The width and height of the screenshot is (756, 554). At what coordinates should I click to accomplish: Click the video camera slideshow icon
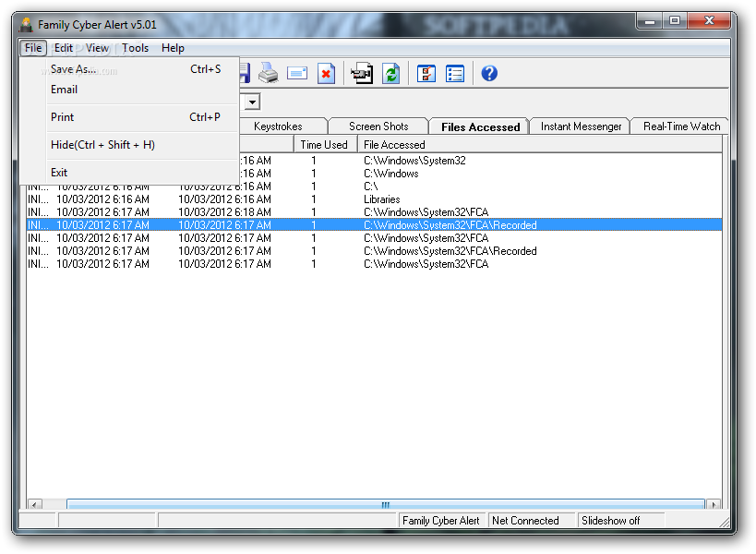[x=362, y=73]
